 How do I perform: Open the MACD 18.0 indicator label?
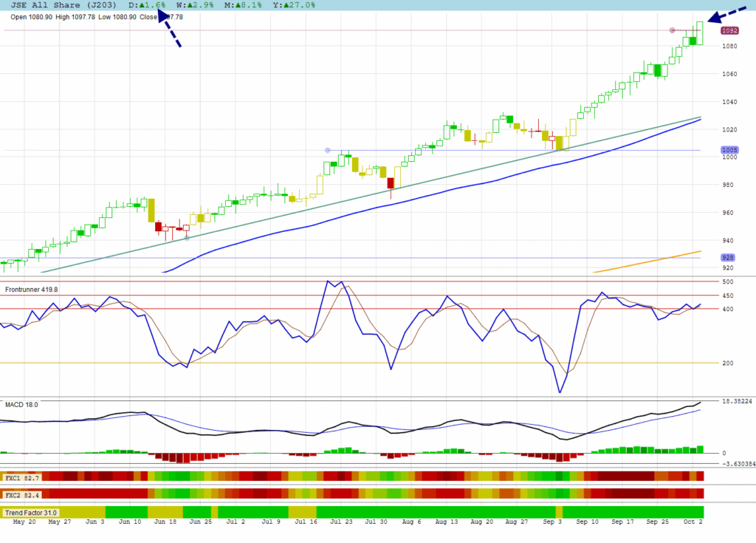[22, 405]
